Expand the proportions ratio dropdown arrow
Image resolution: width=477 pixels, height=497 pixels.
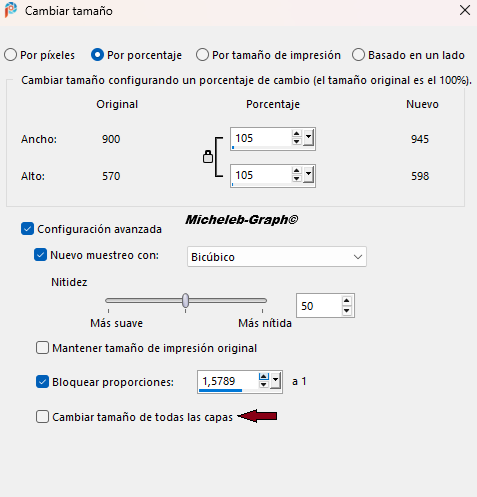tap(275, 381)
